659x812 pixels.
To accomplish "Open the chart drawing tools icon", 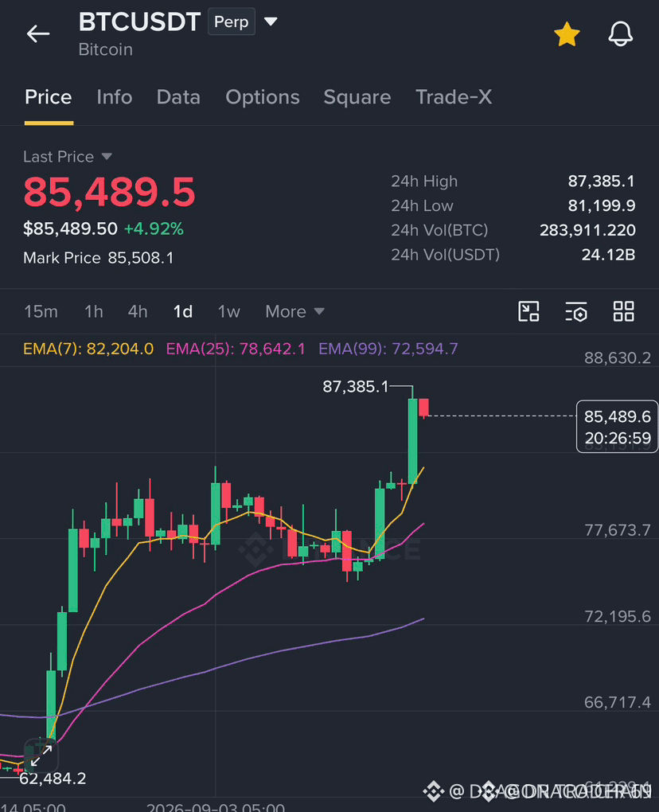I will (528, 312).
